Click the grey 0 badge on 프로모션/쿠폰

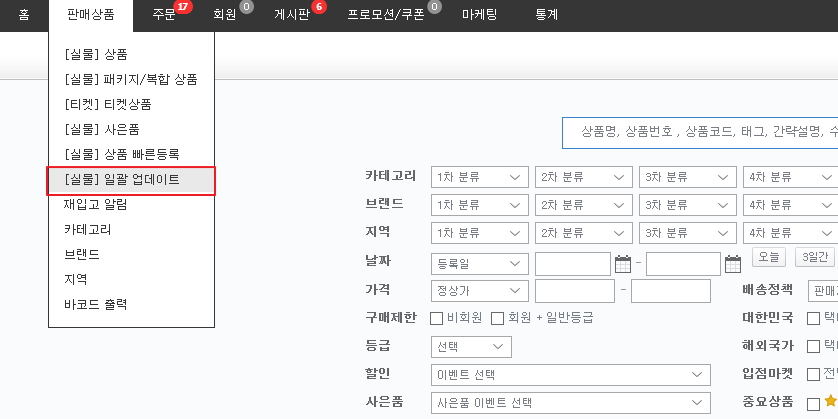point(434,7)
